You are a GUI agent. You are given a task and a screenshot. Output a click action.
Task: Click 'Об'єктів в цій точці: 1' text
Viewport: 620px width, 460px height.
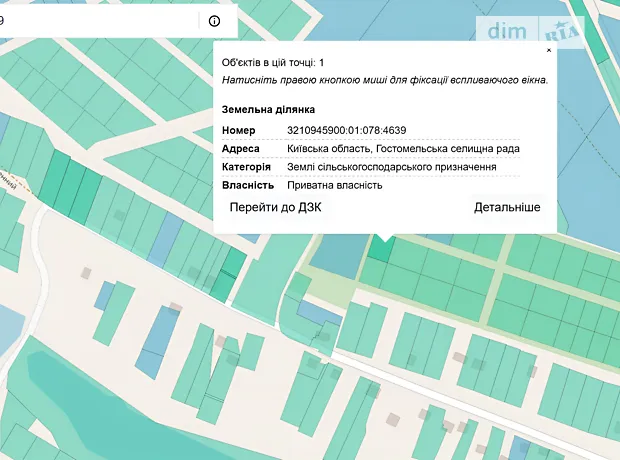273,62
